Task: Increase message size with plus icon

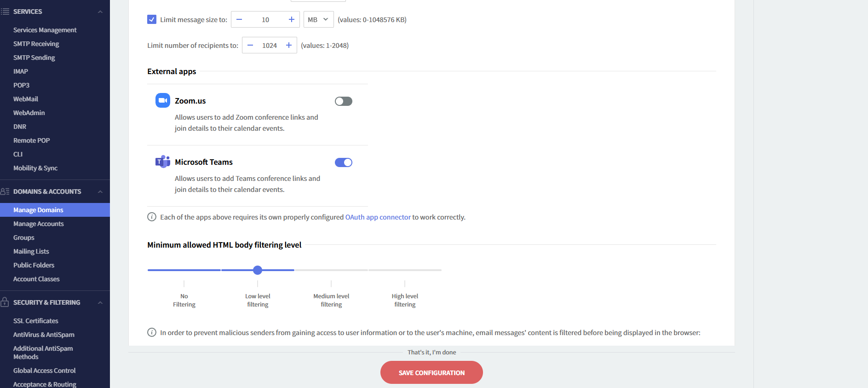Action: pos(291,19)
